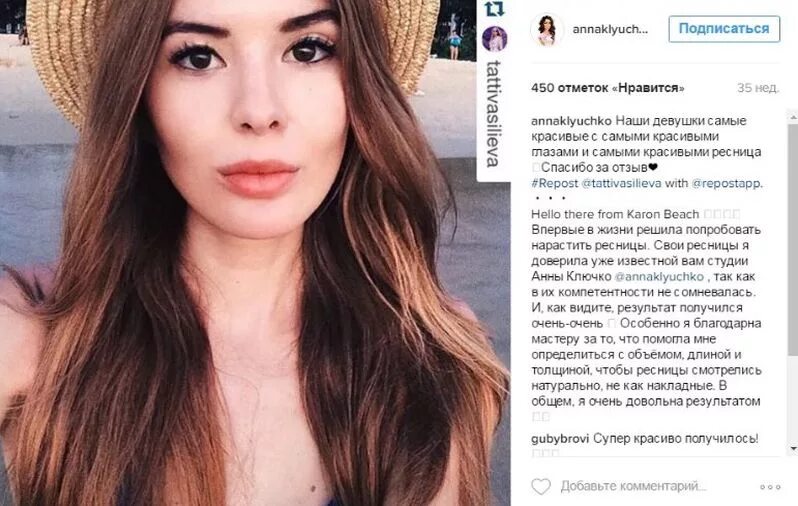Open @tattivasilieva mention in caption

click(621, 183)
